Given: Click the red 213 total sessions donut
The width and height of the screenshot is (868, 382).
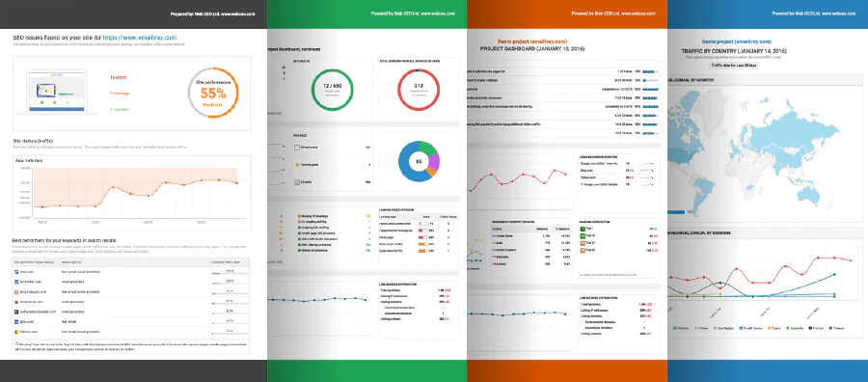Looking at the screenshot, I should click(x=419, y=90).
